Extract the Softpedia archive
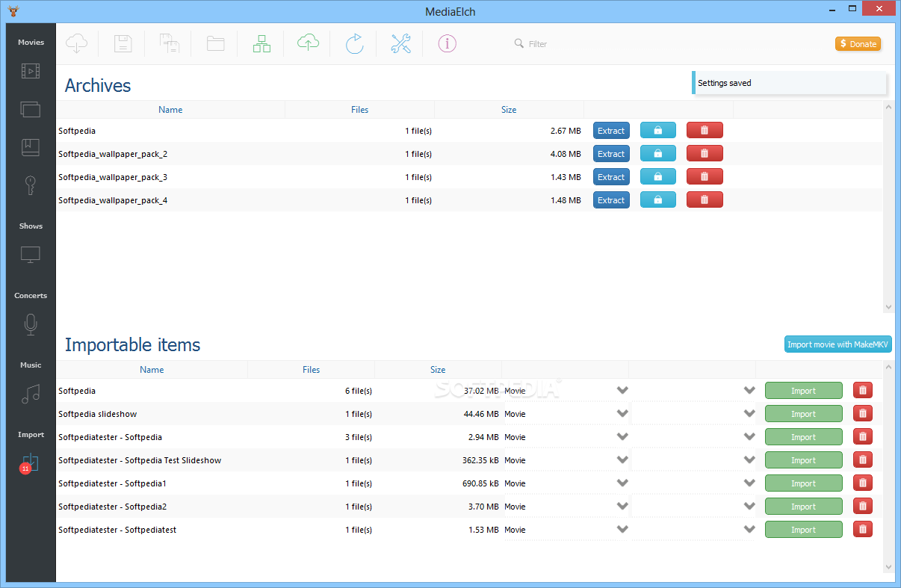 click(x=611, y=131)
